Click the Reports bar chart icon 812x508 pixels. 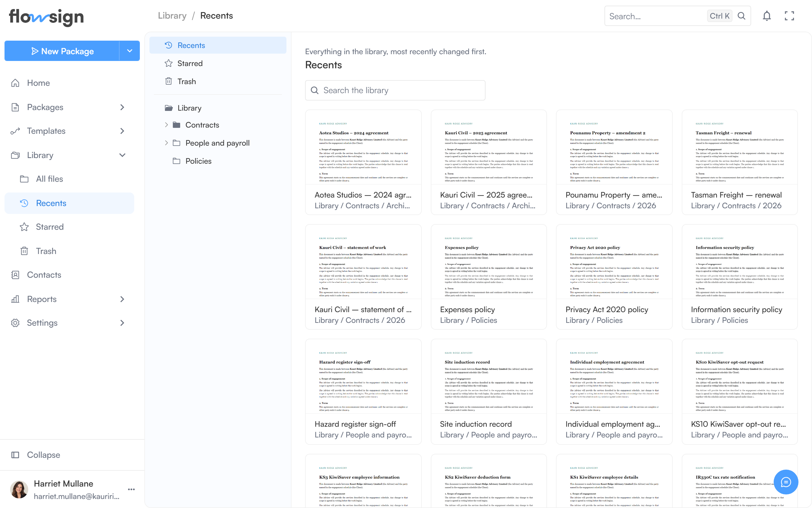coord(15,299)
